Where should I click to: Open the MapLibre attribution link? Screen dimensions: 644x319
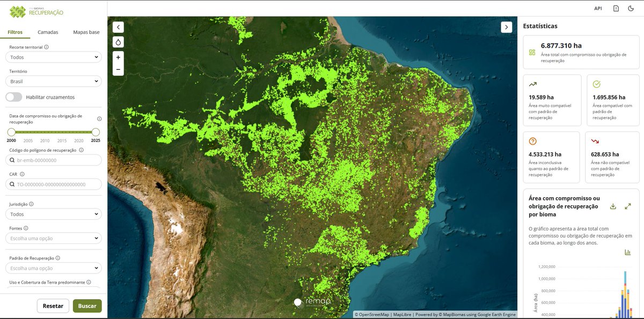point(402,315)
